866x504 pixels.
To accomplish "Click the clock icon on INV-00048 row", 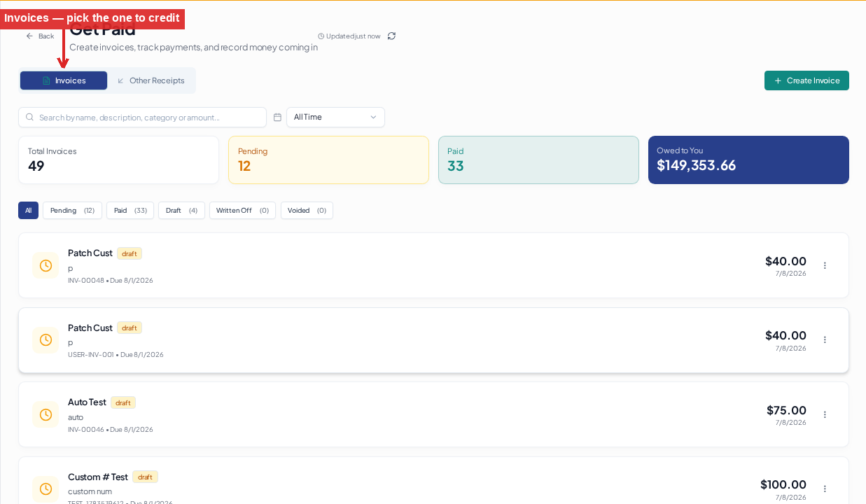I will click(46, 265).
